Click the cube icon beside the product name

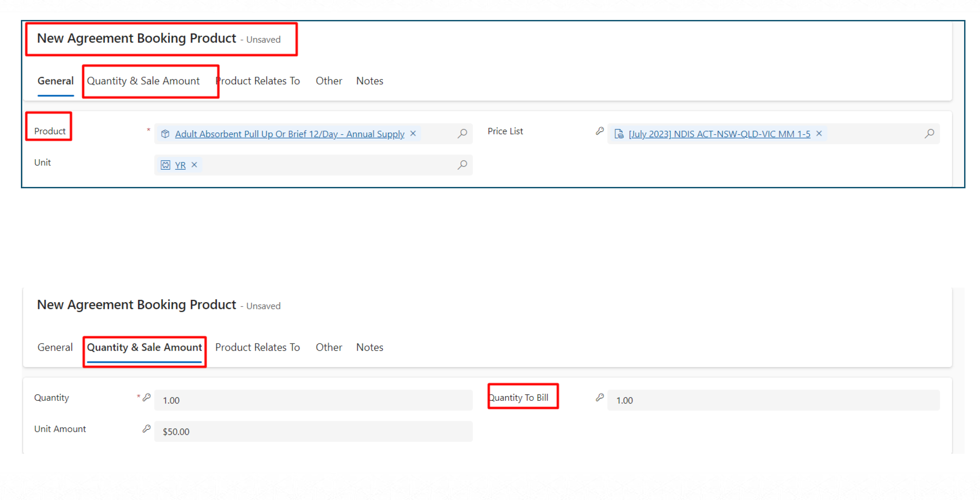click(165, 134)
